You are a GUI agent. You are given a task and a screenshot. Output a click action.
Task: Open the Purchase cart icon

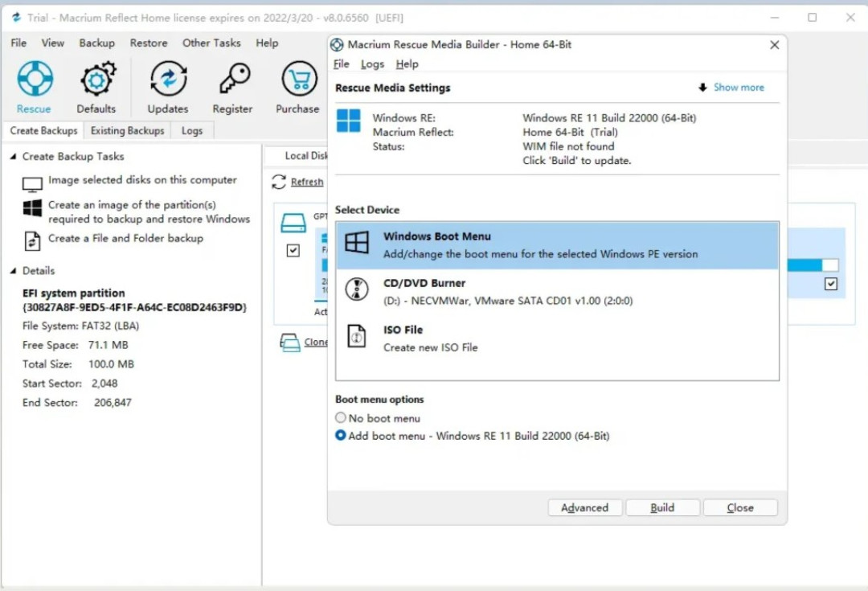click(299, 79)
